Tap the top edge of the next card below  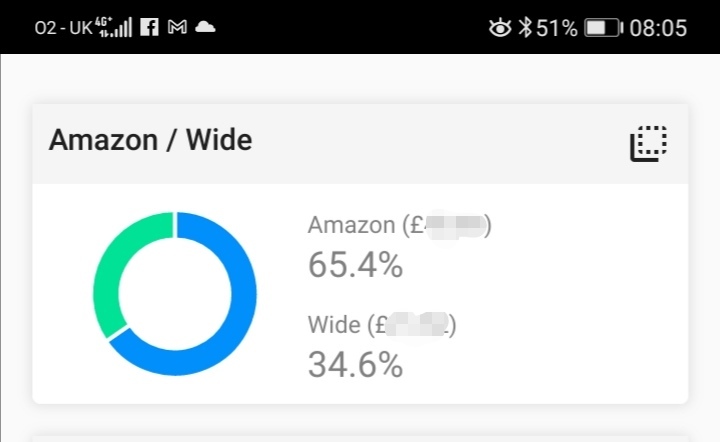tap(360, 438)
